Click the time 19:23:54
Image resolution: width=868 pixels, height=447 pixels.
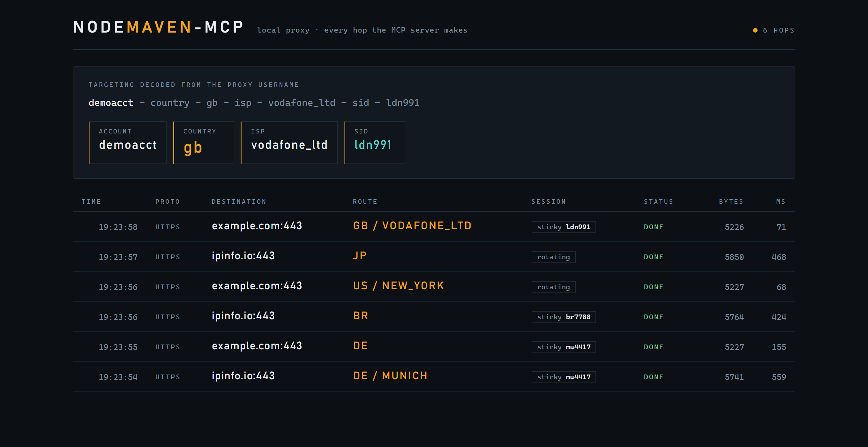(x=118, y=377)
